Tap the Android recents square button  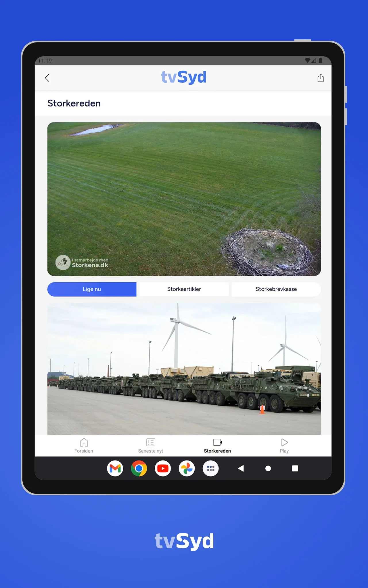(x=295, y=468)
